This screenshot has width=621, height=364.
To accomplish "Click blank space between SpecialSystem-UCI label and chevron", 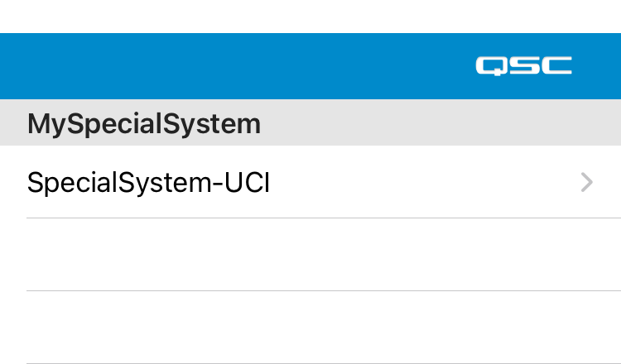I will (422, 182).
